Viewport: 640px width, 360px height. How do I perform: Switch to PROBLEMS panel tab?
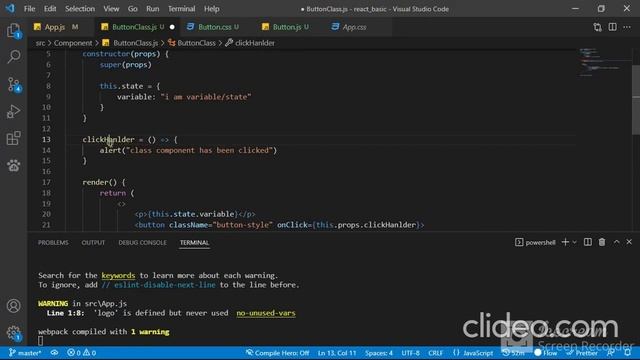[x=53, y=242]
